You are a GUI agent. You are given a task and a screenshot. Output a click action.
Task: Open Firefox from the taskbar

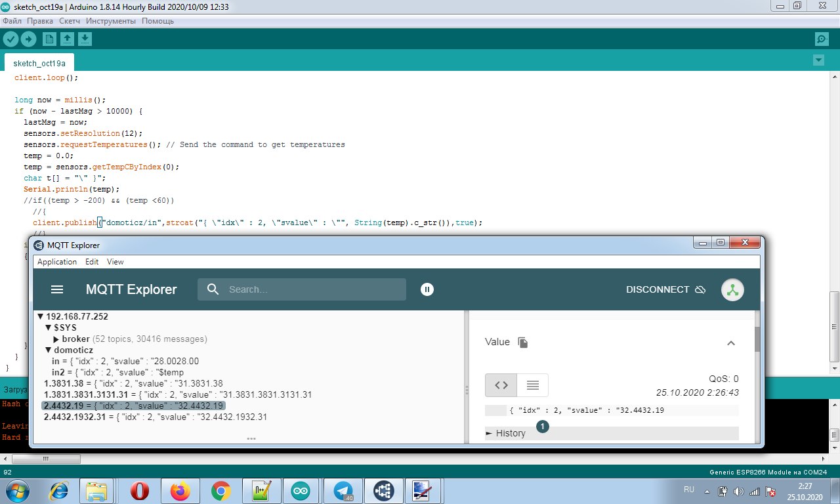[179, 490]
